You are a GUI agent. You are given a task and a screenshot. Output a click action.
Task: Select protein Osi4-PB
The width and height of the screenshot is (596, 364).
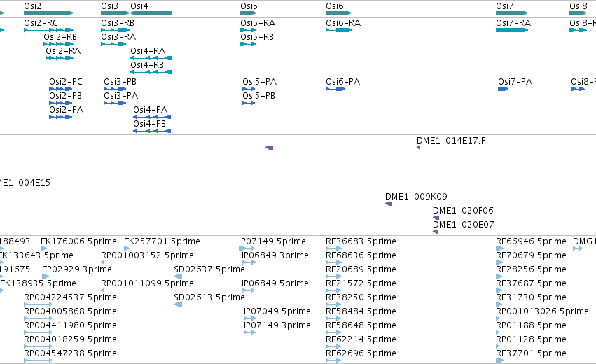coord(152,131)
